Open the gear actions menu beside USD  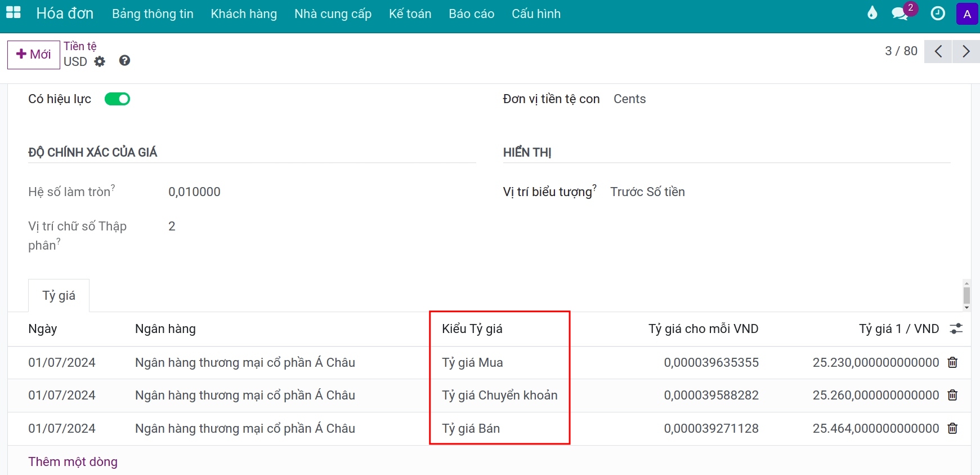point(100,61)
